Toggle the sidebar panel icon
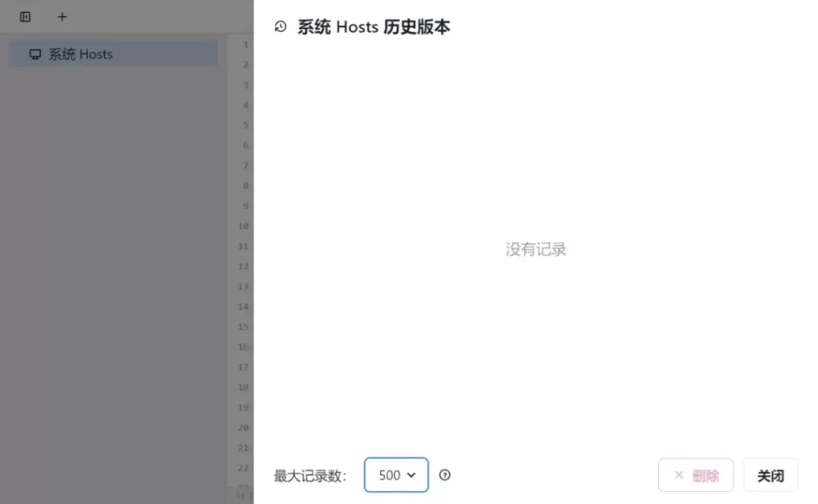The height and width of the screenshot is (504, 818). click(x=25, y=17)
